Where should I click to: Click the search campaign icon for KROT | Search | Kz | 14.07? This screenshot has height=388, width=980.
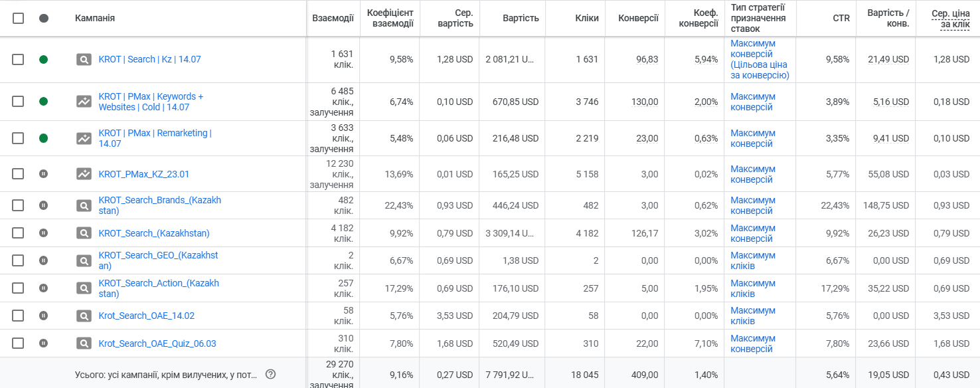coord(84,59)
